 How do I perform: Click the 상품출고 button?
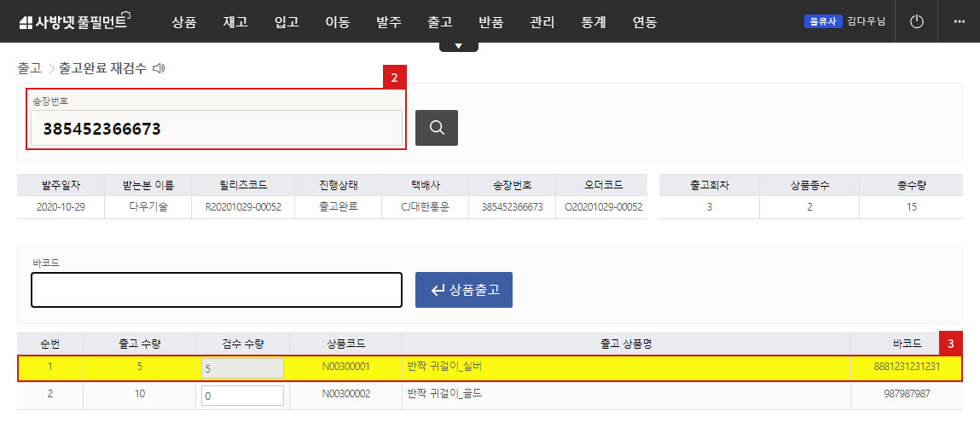tap(464, 290)
